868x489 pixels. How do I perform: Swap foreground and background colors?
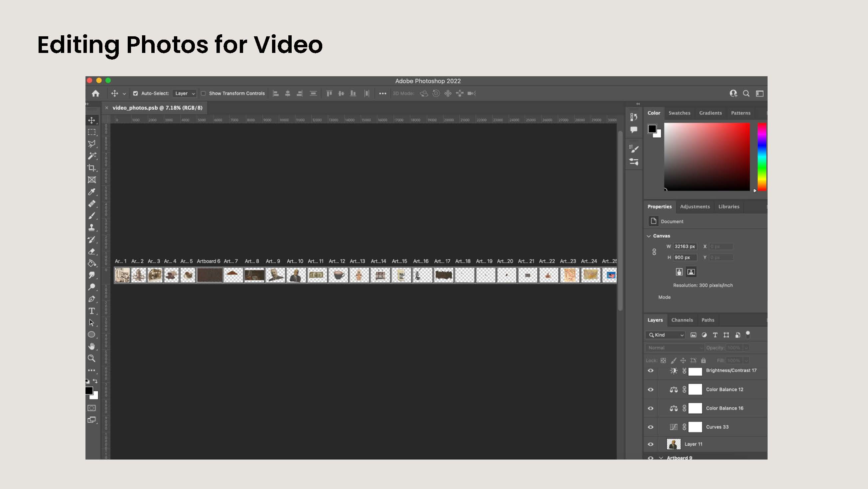[x=95, y=381]
